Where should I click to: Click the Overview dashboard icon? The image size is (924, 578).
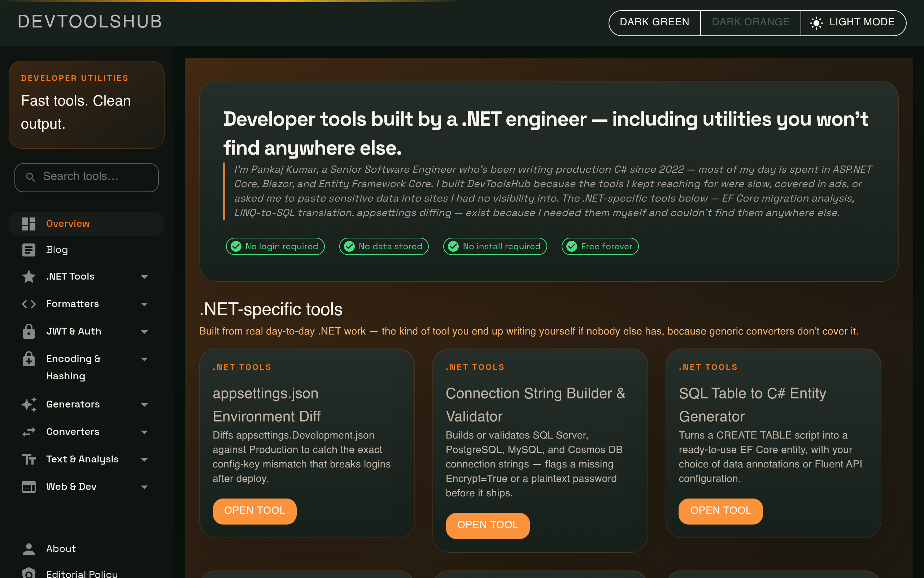pos(29,224)
